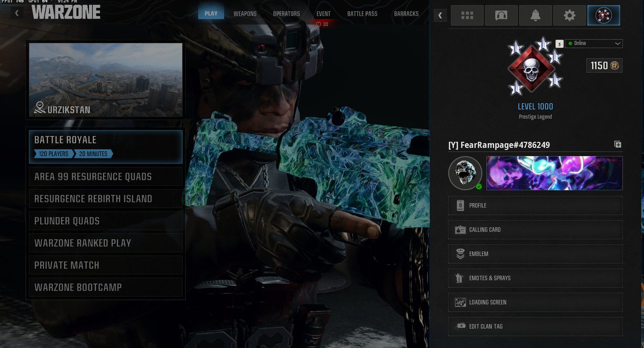Click the Profile row's card icon
This screenshot has height=348, width=644.
point(460,205)
